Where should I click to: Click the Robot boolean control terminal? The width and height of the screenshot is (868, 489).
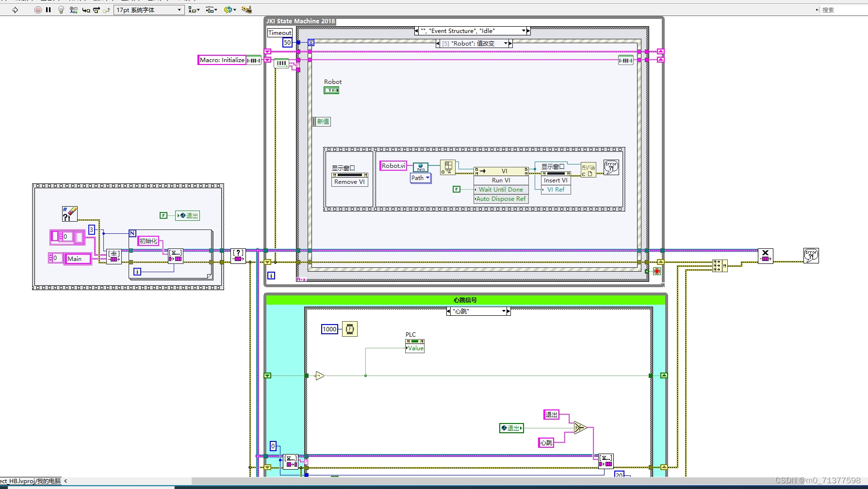tap(331, 90)
